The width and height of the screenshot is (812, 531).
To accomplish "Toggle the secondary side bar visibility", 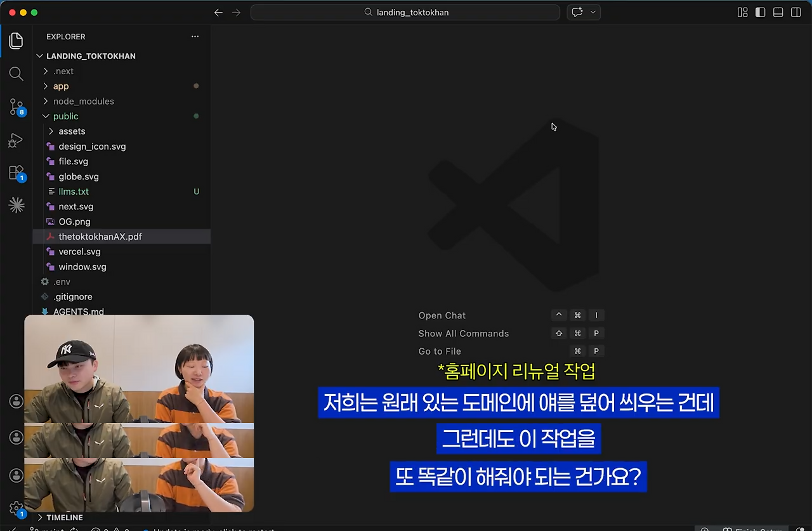I will (x=796, y=12).
